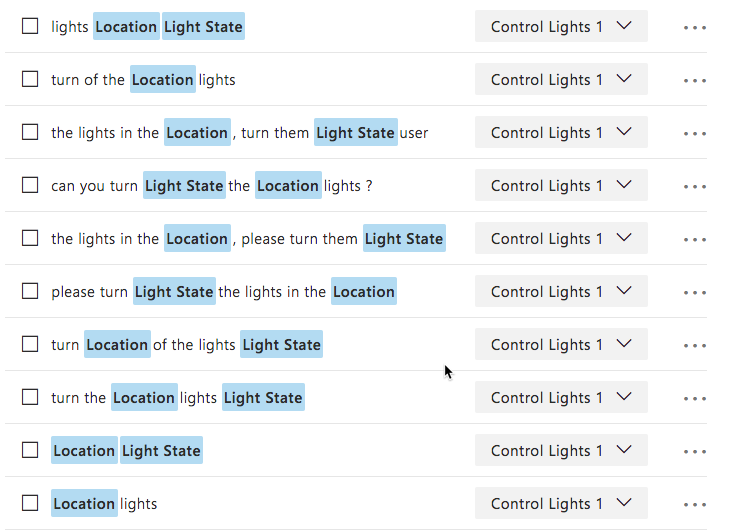735x532 pixels.
Task: Open three-dot menu for 'Location Light State' row
Action: coord(694,452)
